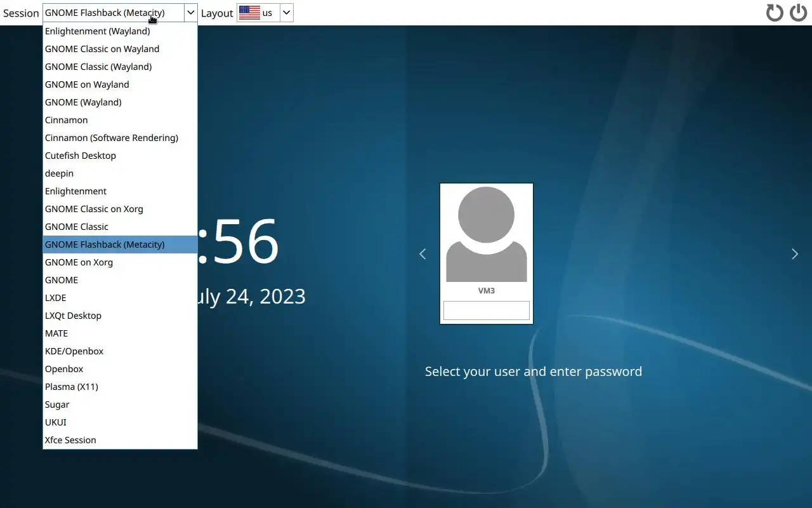Pick the UKUI session
The width and height of the screenshot is (812, 508).
click(120, 422)
